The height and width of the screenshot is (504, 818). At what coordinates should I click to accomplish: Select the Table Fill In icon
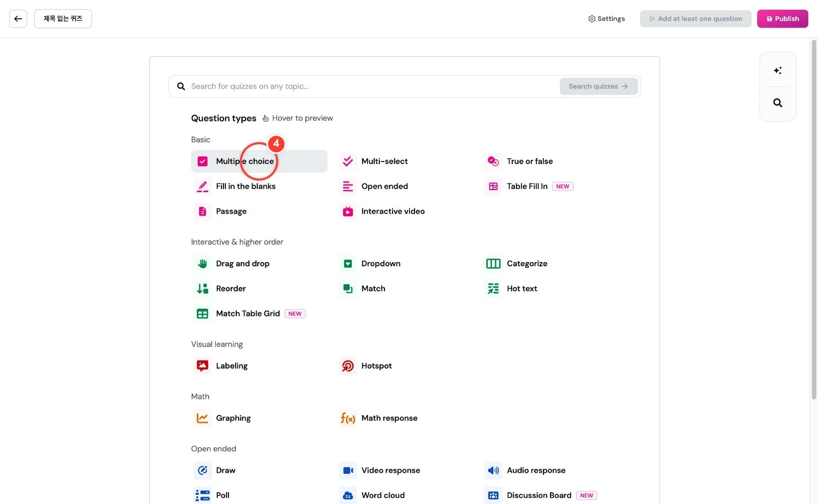click(x=493, y=187)
